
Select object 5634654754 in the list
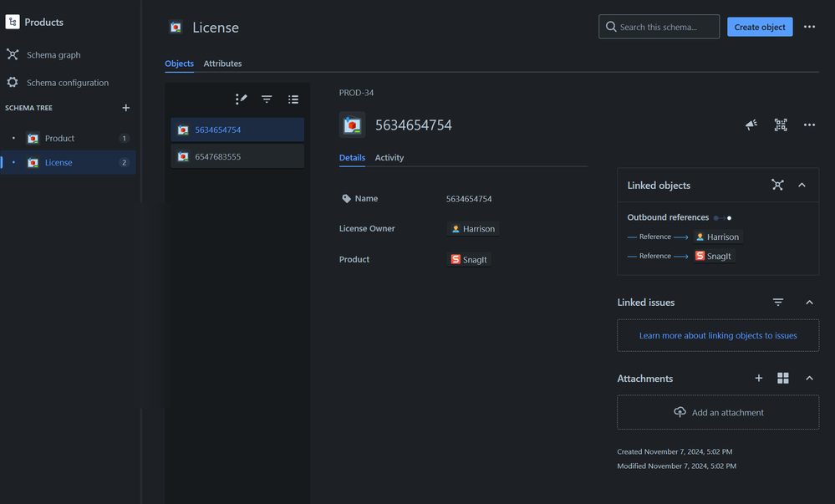[x=237, y=130]
